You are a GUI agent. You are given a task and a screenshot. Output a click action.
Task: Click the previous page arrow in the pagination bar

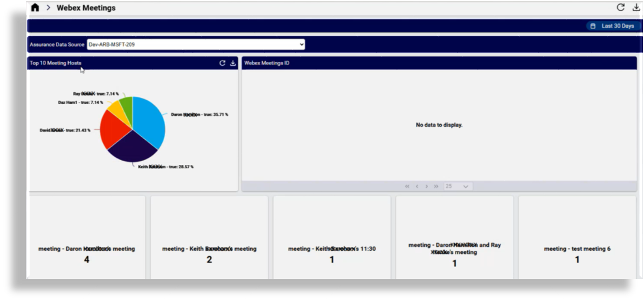[417, 186]
